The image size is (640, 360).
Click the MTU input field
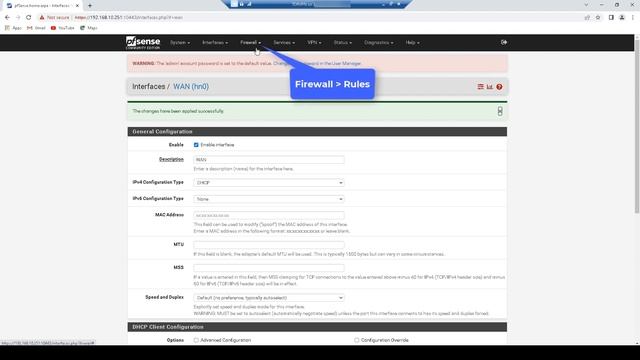click(x=269, y=245)
